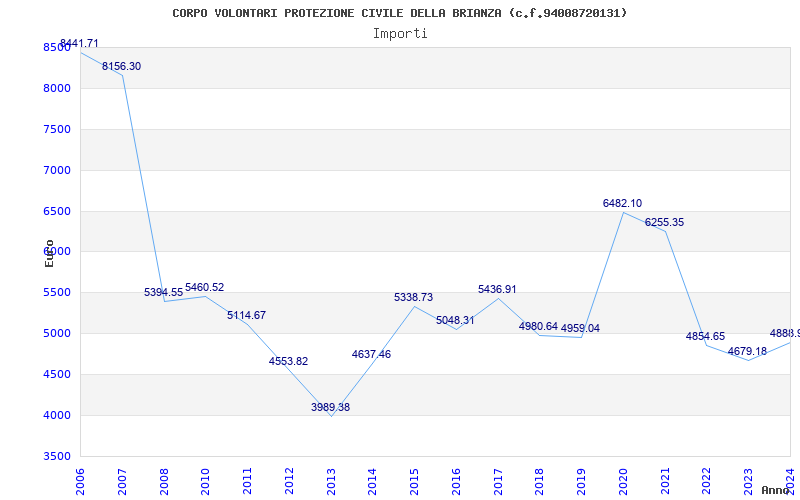This screenshot has height=500, width=800.
Task: Click the Importi subtitle
Action: tap(400, 34)
